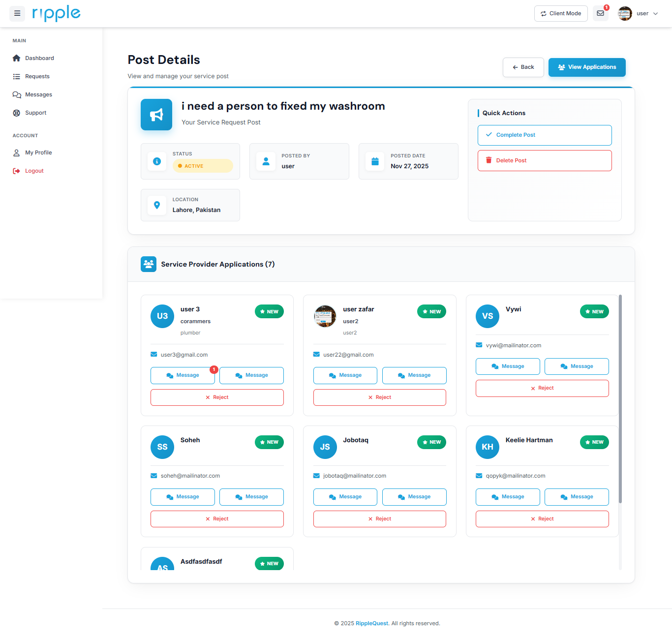Click the megaphone post icon

coord(156,115)
